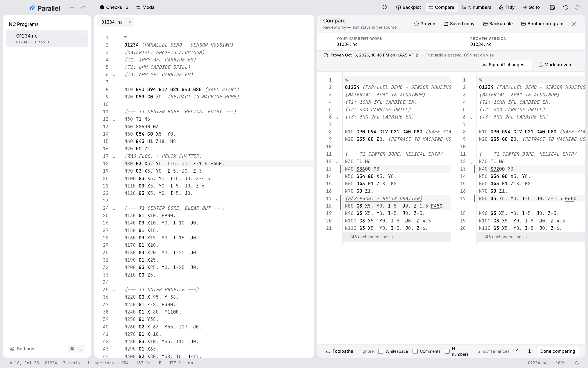Open the Modal state panel

[x=146, y=7]
